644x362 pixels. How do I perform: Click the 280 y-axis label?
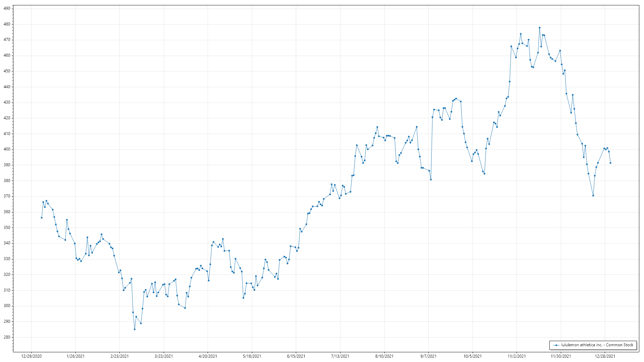click(x=7, y=337)
